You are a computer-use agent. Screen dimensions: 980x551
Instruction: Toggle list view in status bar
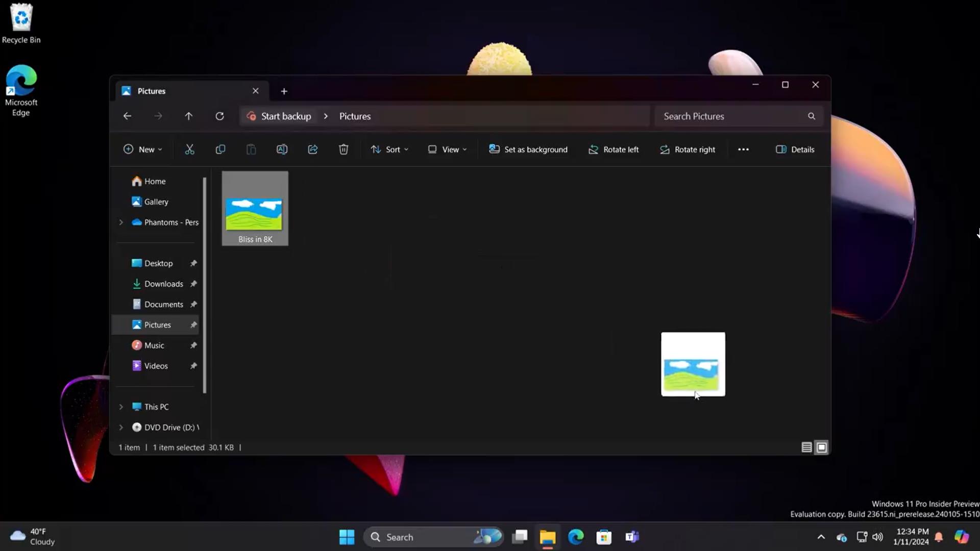(x=806, y=447)
